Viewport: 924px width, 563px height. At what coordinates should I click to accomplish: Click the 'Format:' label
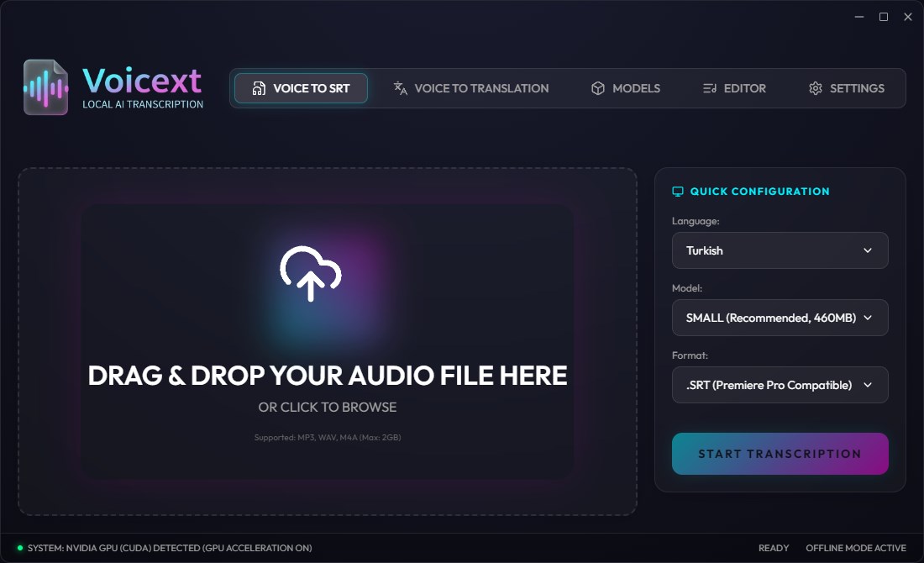(x=690, y=355)
